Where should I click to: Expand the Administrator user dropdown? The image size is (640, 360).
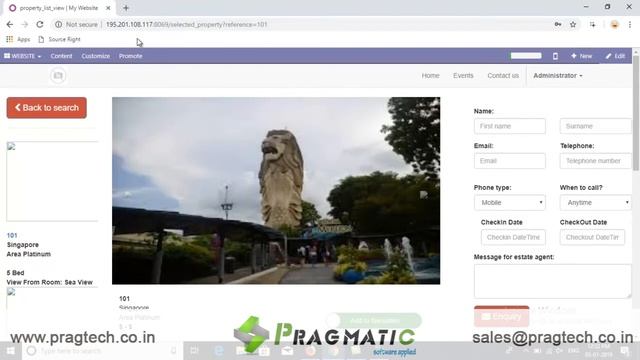[558, 76]
